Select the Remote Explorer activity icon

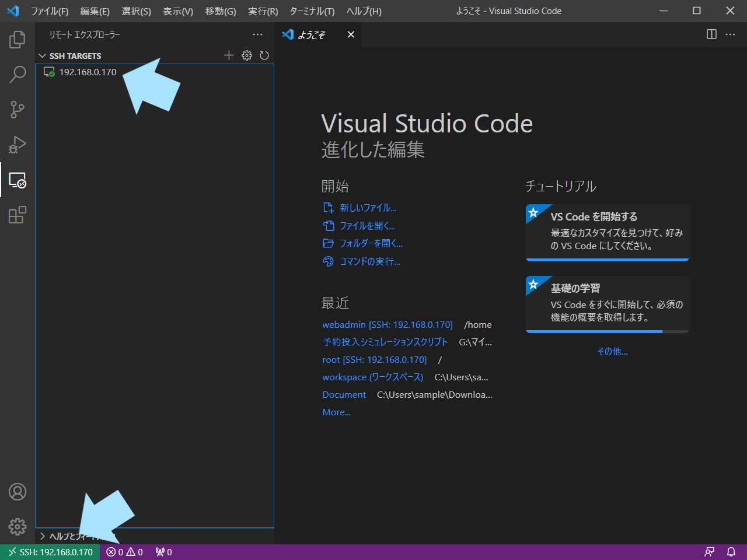coord(18,180)
